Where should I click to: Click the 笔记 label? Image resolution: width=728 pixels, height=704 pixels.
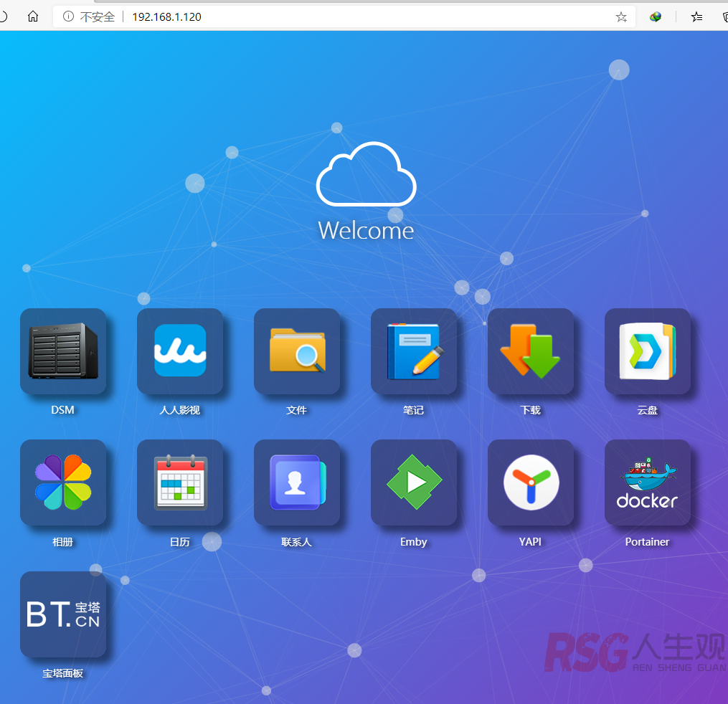point(414,410)
